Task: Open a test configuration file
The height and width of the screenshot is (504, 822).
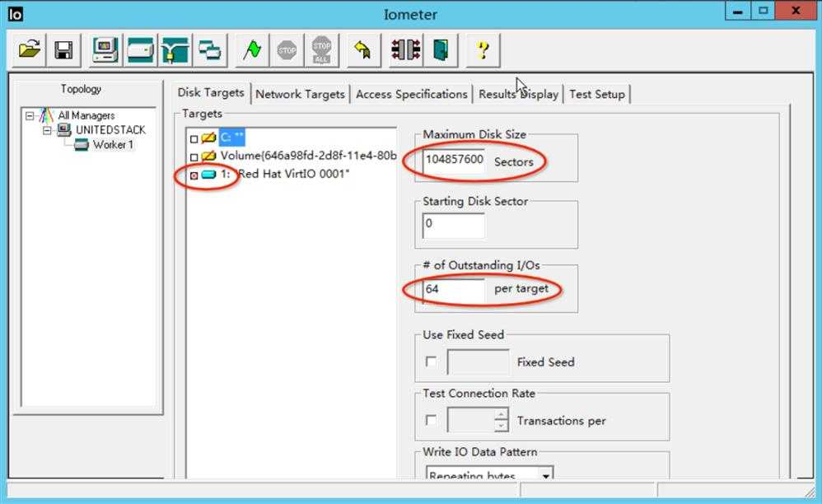Action: pos(29,51)
